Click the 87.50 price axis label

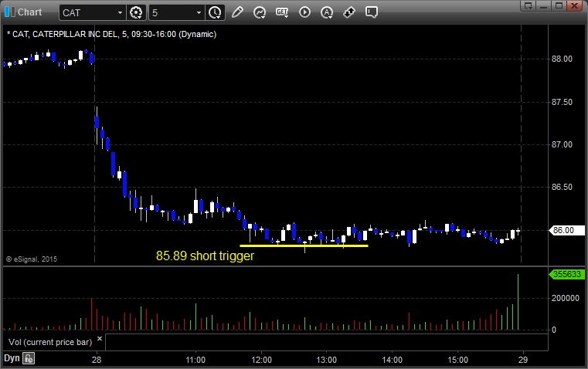[562, 102]
